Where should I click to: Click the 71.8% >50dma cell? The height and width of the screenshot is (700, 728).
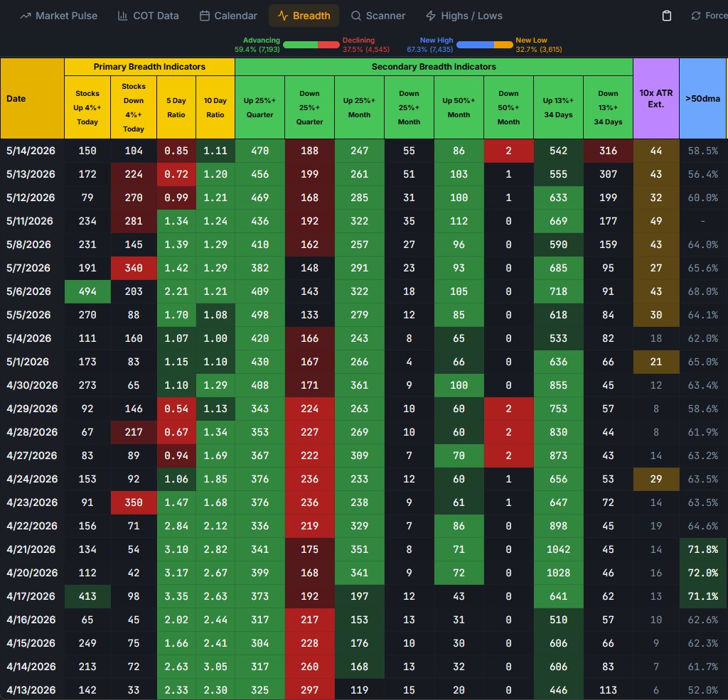coord(703,549)
